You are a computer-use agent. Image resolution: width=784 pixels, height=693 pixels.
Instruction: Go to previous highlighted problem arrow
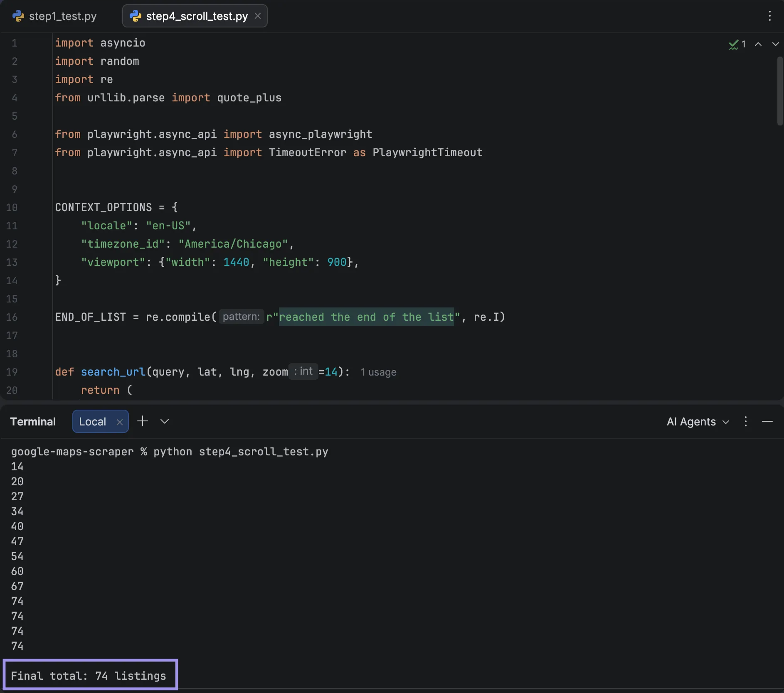[758, 44]
